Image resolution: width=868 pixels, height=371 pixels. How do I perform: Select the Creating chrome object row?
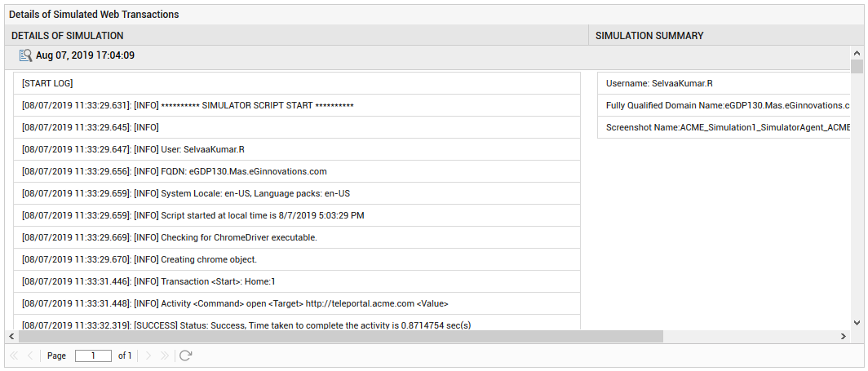point(297,259)
